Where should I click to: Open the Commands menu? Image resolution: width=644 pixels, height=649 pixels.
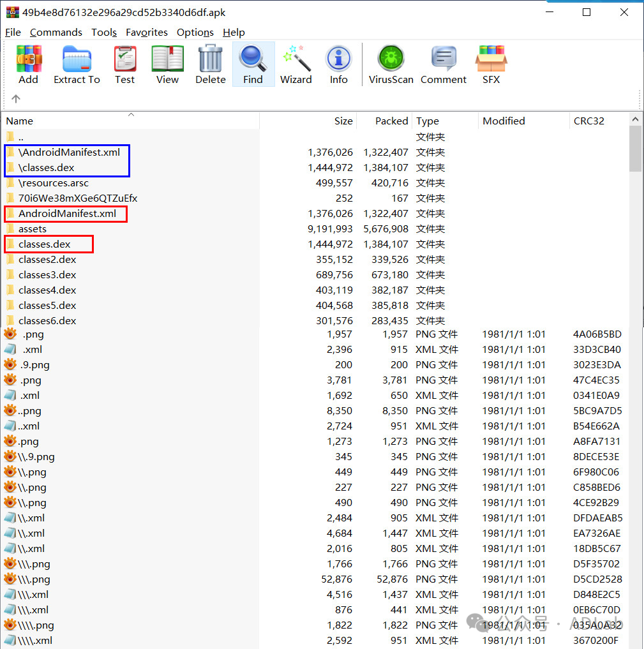[56, 33]
